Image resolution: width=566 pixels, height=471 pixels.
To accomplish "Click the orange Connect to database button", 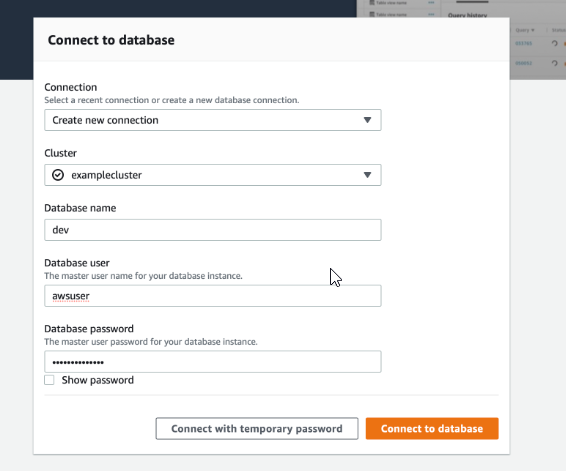I will coord(432,428).
